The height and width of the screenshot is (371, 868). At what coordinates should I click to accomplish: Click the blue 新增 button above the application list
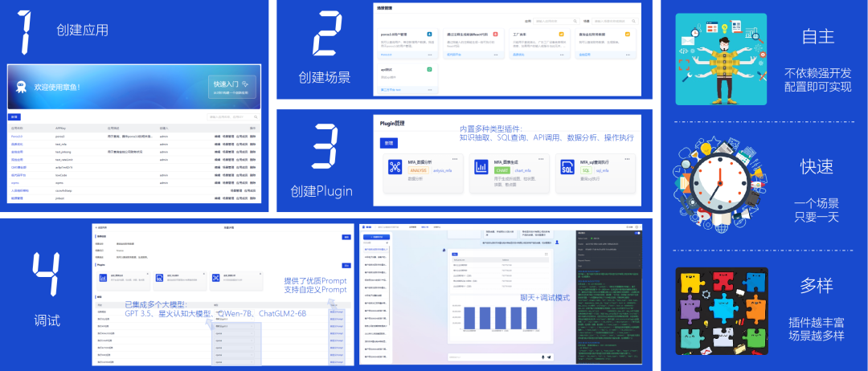[14, 116]
